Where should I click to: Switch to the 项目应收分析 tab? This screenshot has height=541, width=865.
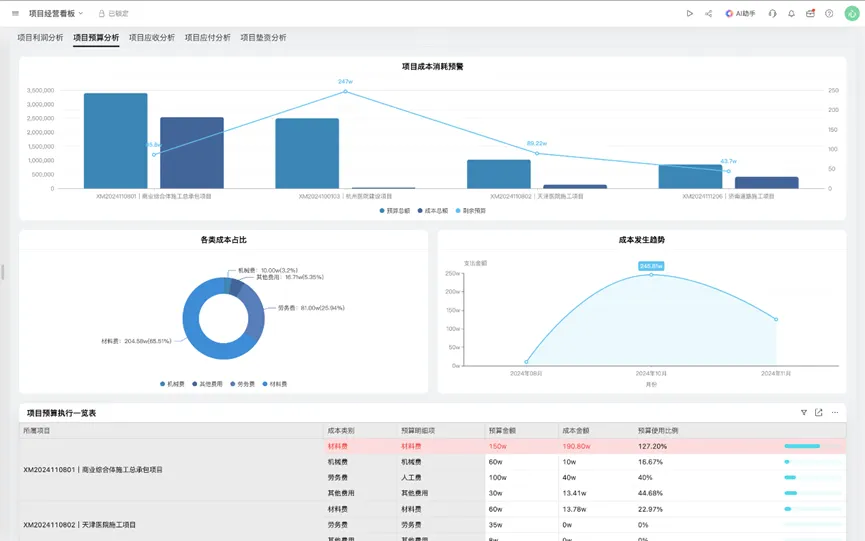coord(151,38)
